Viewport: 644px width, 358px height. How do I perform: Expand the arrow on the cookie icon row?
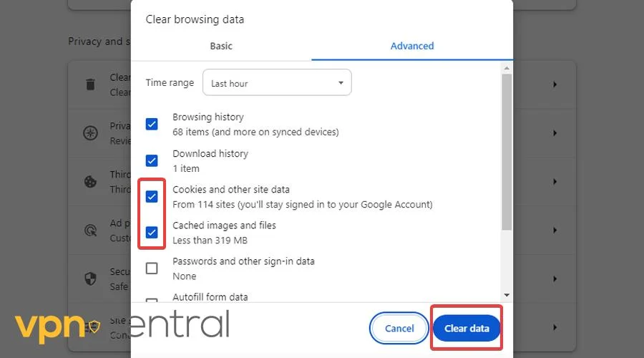tap(555, 181)
